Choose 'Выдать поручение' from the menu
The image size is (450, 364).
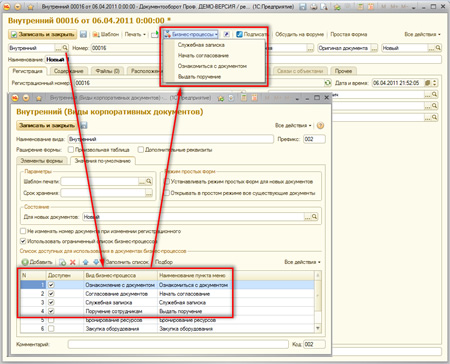(199, 77)
